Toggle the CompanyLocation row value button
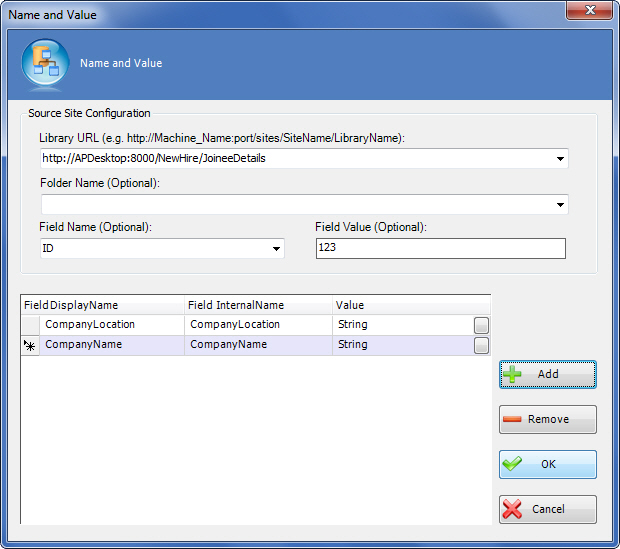620x549 pixels. (481, 325)
